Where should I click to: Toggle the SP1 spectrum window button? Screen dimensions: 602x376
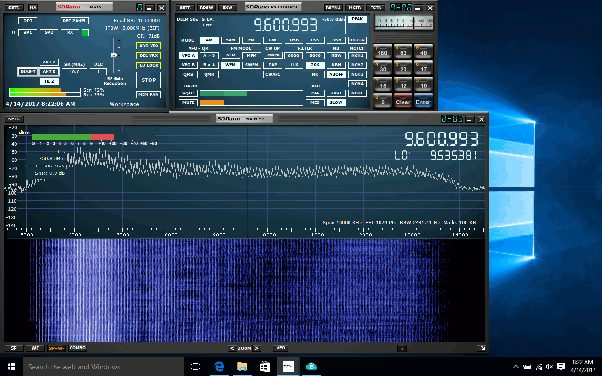(x=28, y=33)
